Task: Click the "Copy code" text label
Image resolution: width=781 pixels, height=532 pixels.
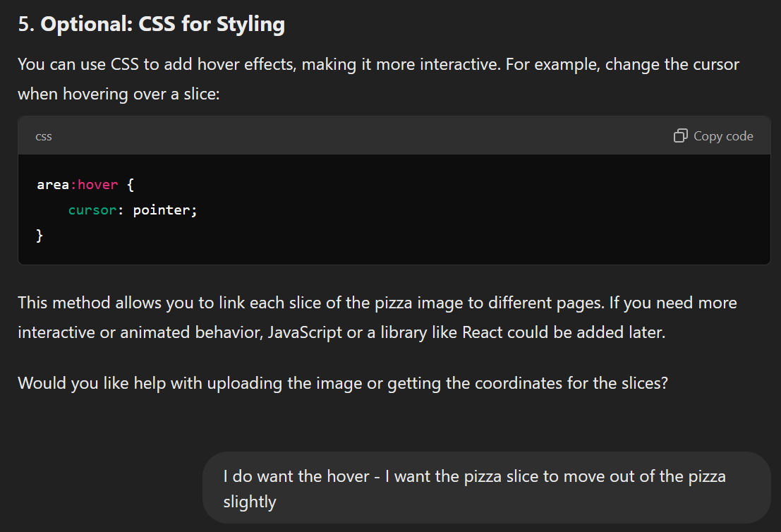Action: coord(723,136)
